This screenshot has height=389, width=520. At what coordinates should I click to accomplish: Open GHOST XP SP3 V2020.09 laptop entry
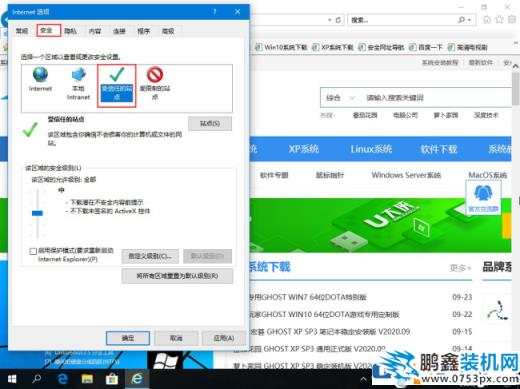click(x=330, y=332)
